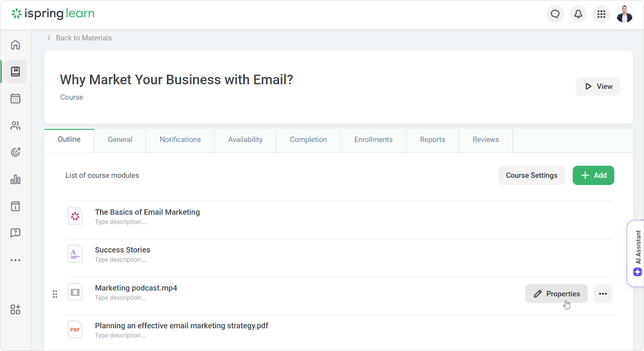Viewport: 644px width, 351px height.
Task: Click the green Add button
Action: 593,175
